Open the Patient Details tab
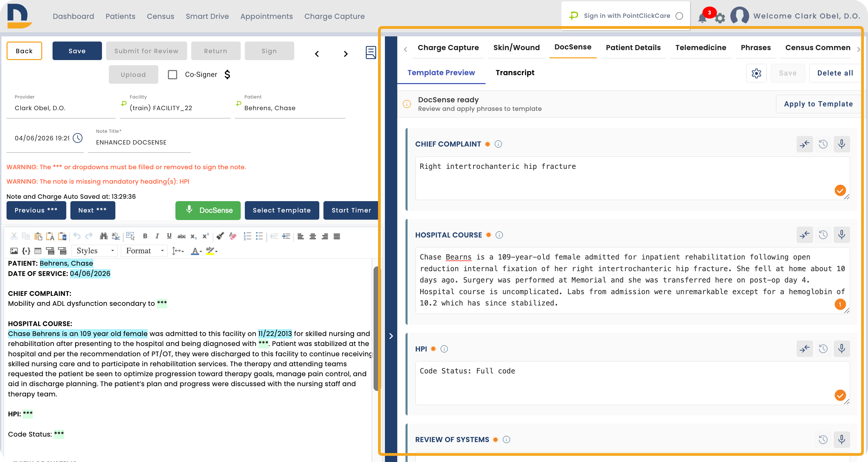 [x=633, y=47]
